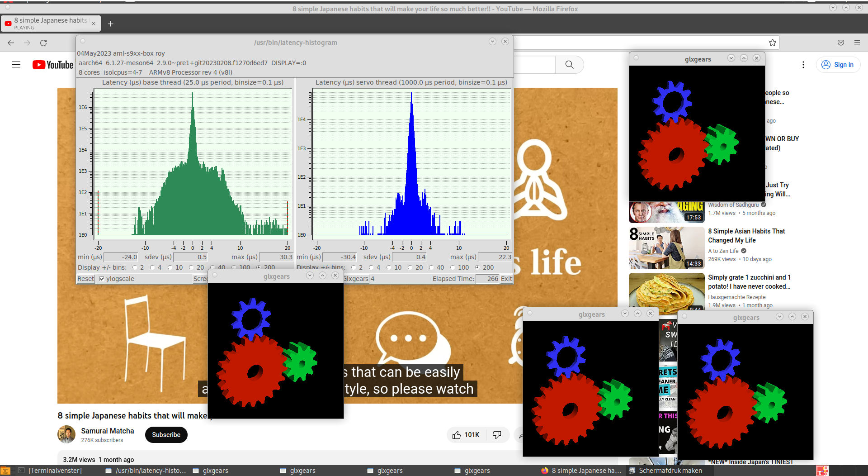Dislike the video
The height and width of the screenshot is (476, 868).
click(497, 435)
